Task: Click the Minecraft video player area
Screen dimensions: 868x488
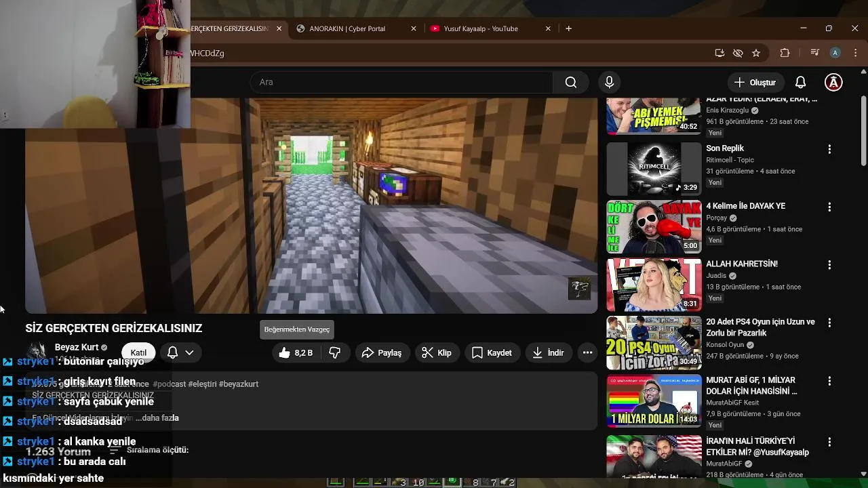Action: [311, 205]
